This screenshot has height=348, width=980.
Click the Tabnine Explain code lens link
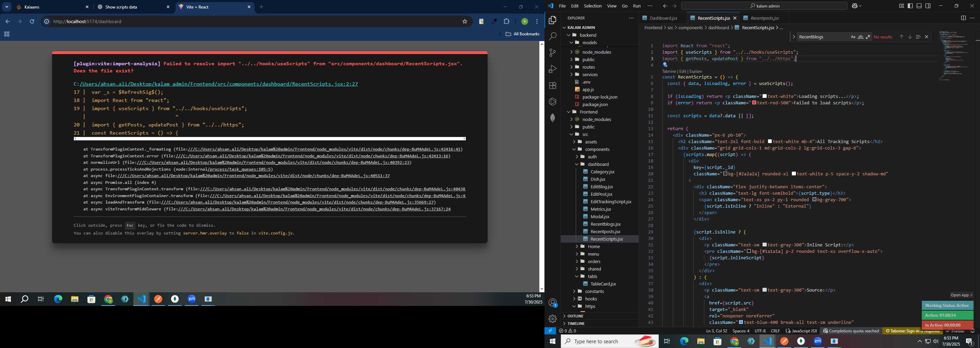[x=696, y=71]
